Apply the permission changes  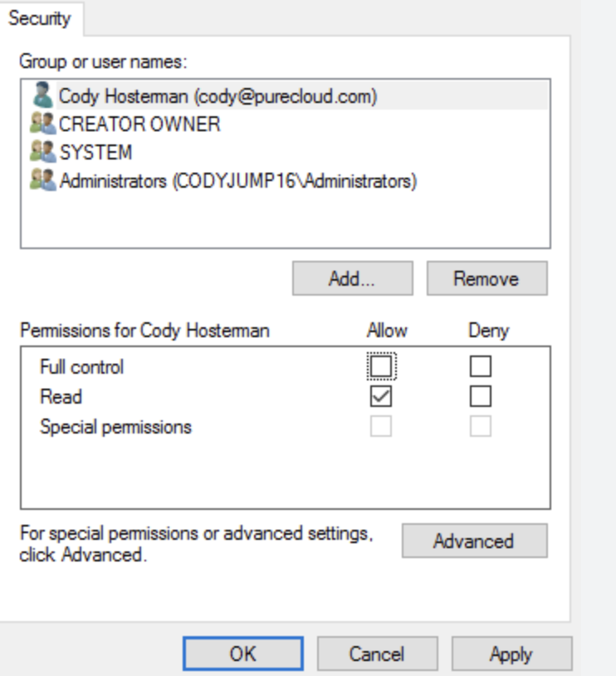point(511,654)
